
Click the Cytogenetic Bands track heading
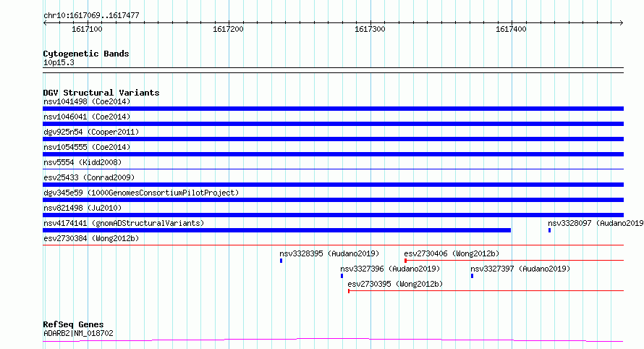tap(86, 54)
